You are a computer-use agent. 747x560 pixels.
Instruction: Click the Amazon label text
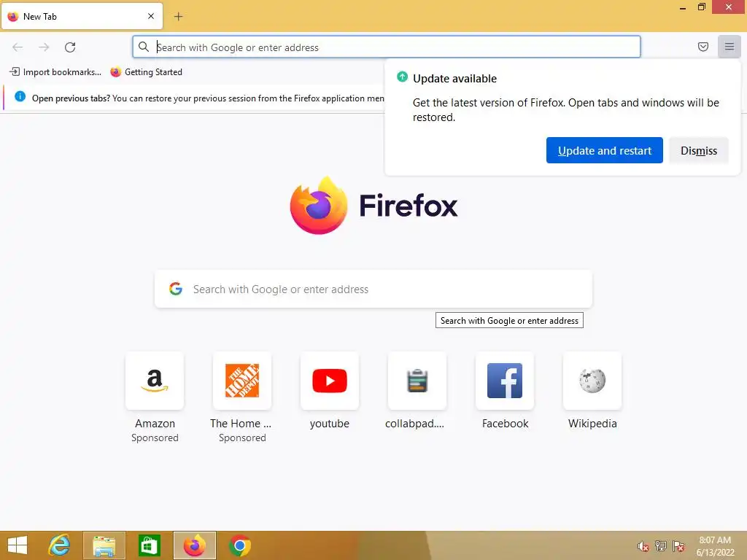click(155, 424)
